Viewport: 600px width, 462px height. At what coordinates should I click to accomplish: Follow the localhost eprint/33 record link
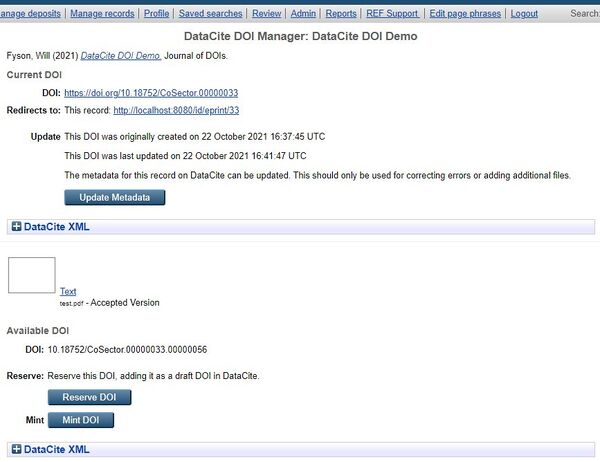176,109
